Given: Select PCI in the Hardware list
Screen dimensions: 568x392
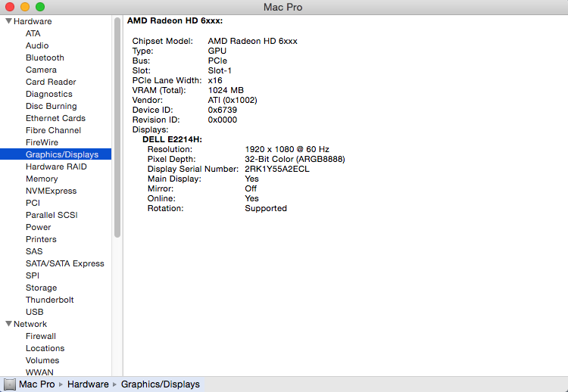Looking at the screenshot, I should click(x=33, y=203).
